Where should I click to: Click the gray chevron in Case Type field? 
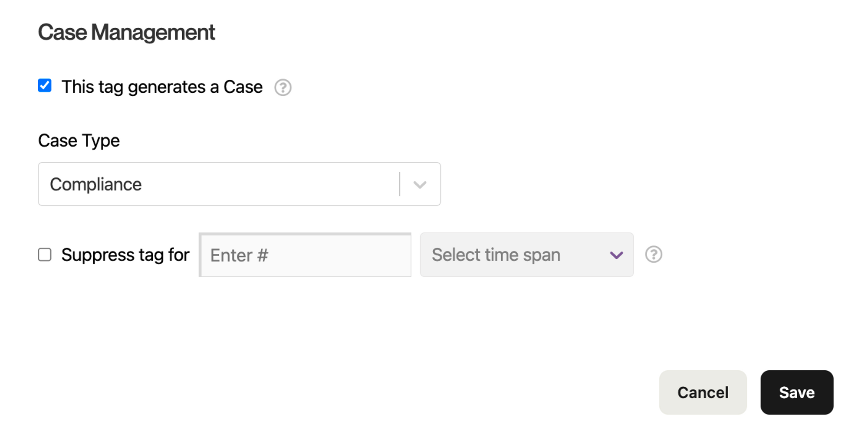tap(420, 185)
